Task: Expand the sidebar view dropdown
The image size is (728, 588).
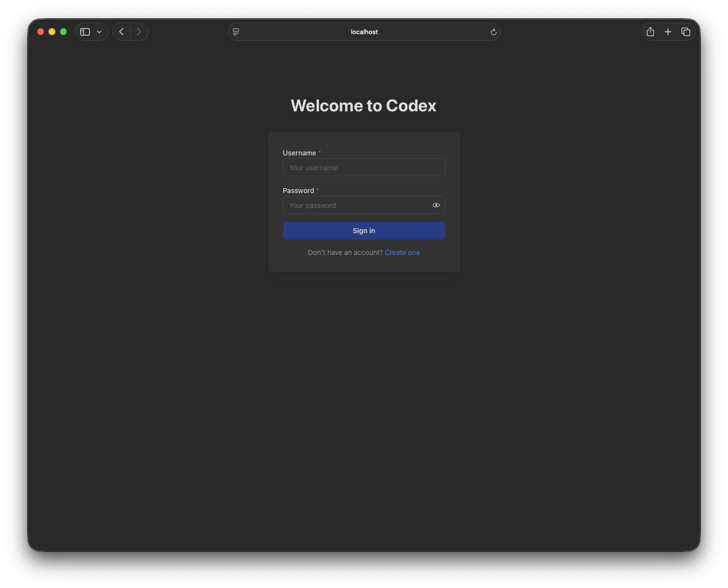Action: pos(99,31)
